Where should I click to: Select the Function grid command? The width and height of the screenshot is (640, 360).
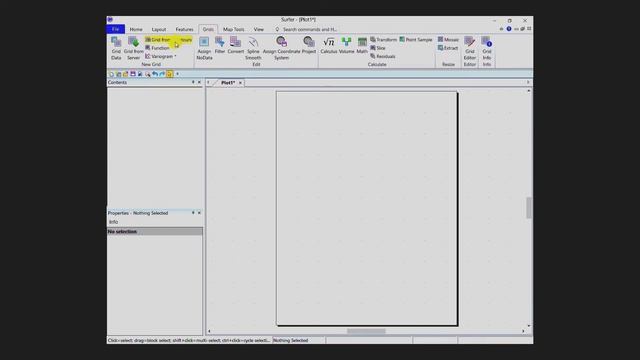[158, 48]
